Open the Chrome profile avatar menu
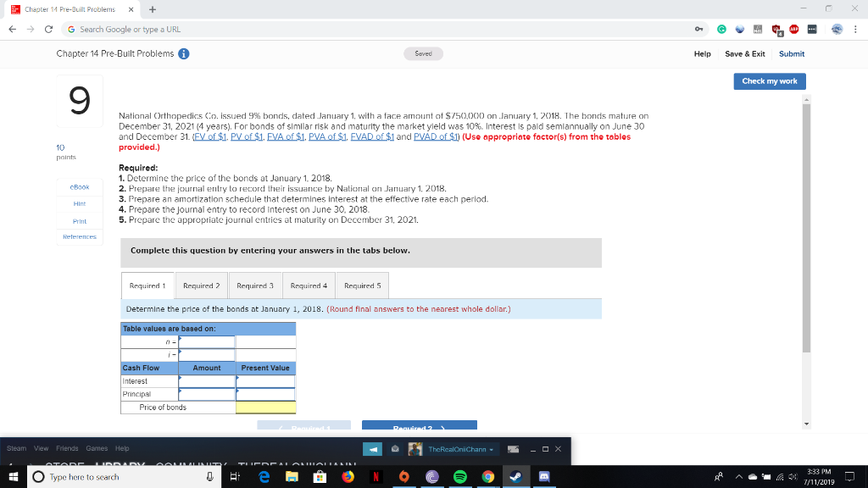 click(837, 28)
